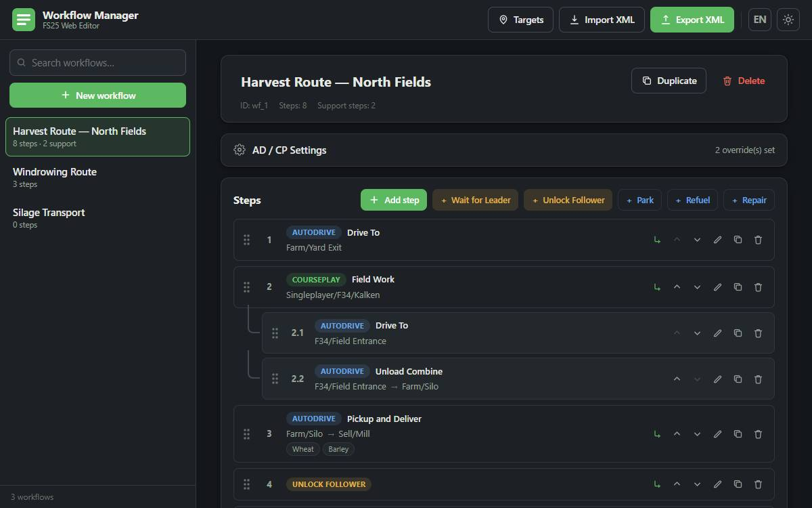Click the Add step button

pyautogui.click(x=394, y=200)
